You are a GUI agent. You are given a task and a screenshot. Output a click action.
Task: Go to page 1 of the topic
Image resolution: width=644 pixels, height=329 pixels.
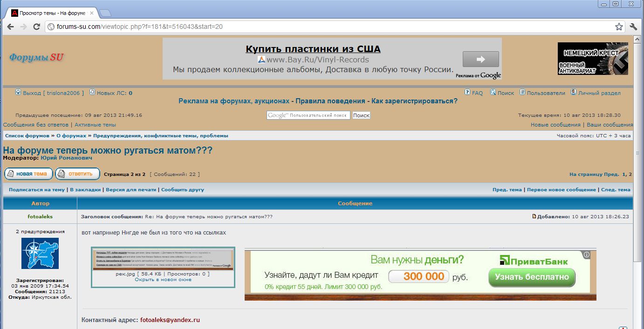(624, 175)
